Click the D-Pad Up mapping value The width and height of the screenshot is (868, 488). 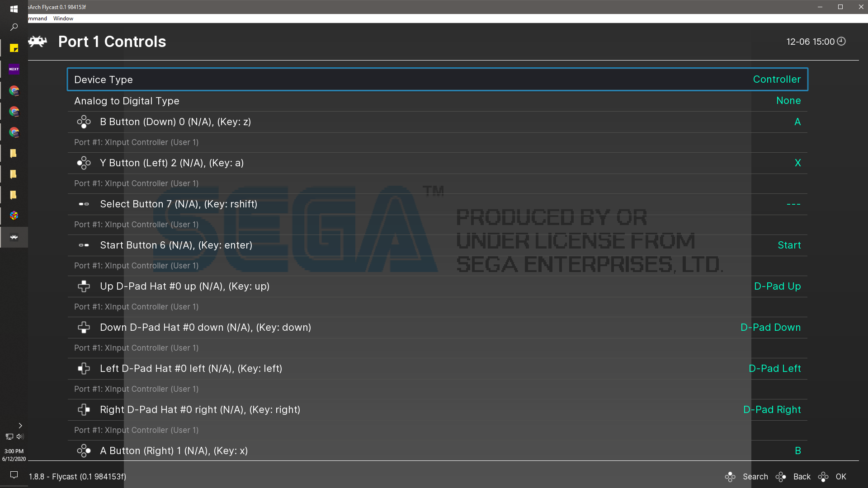coord(778,286)
